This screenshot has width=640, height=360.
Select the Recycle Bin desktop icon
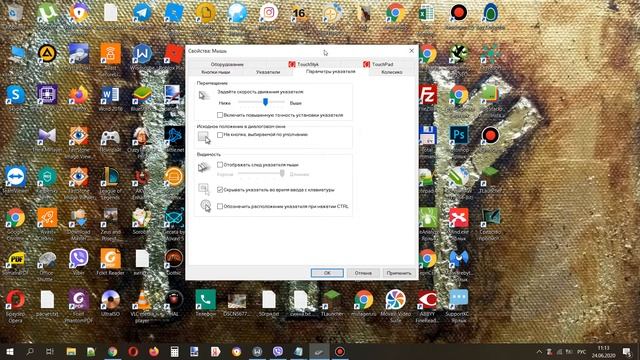point(16,13)
